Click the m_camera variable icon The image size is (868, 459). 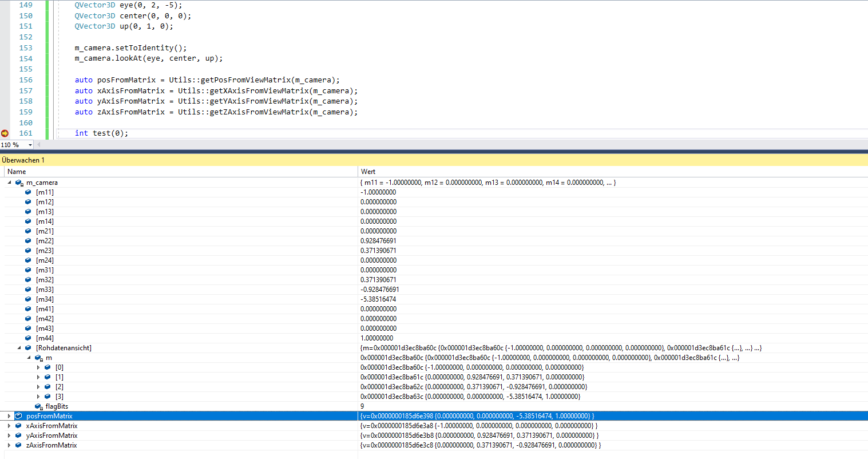coord(19,183)
